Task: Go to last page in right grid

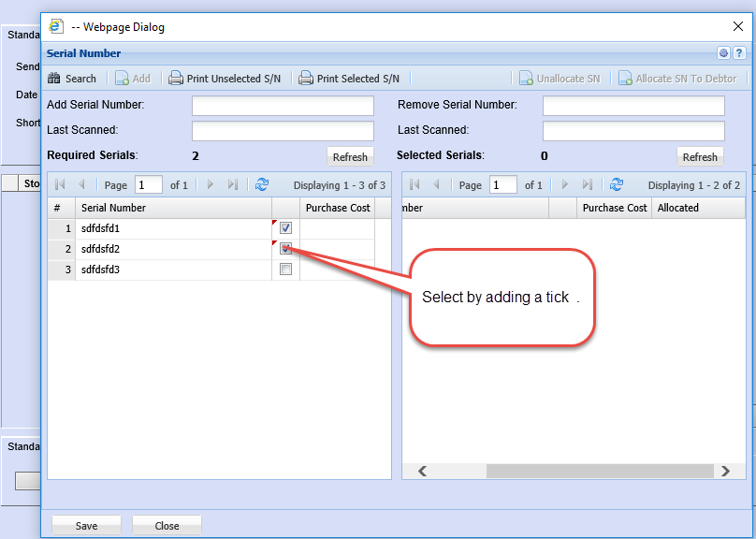Action: [588, 185]
